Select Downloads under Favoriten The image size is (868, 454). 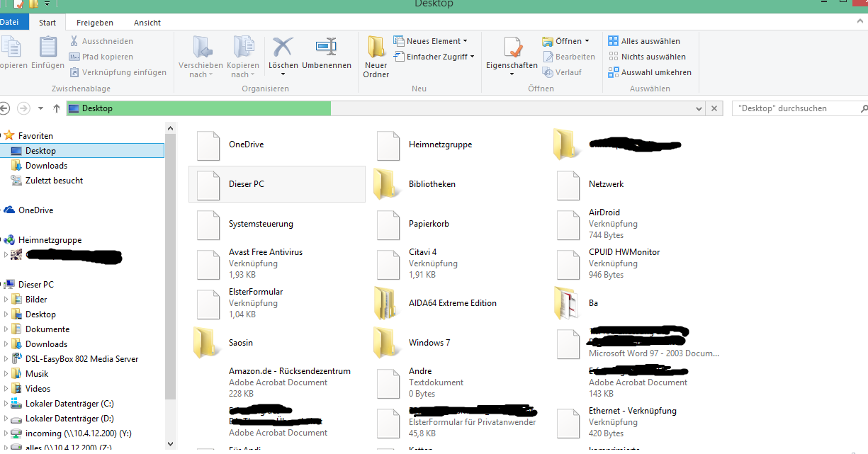46,166
